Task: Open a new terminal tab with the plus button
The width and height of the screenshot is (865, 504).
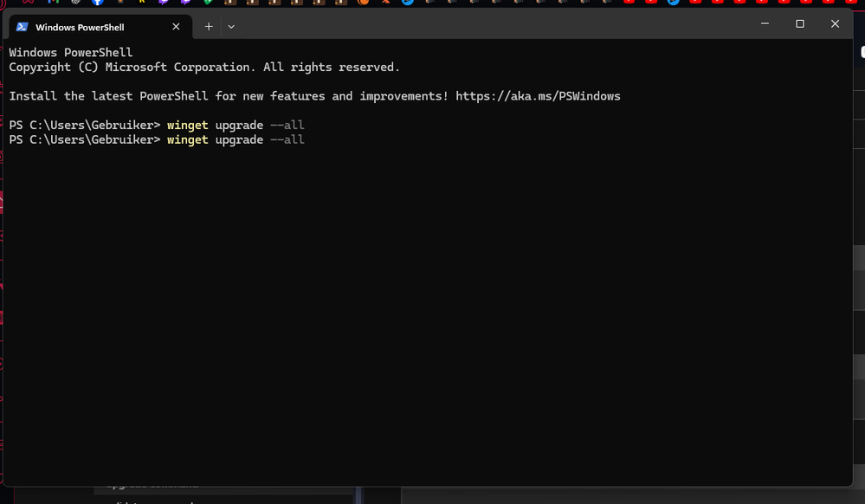Action: (x=208, y=27)
